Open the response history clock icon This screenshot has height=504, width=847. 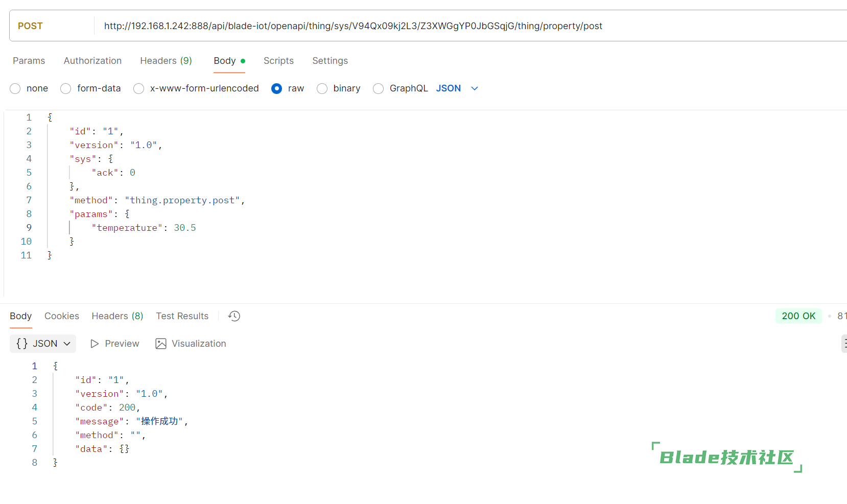pyautogui.click(x=234, y=316)
